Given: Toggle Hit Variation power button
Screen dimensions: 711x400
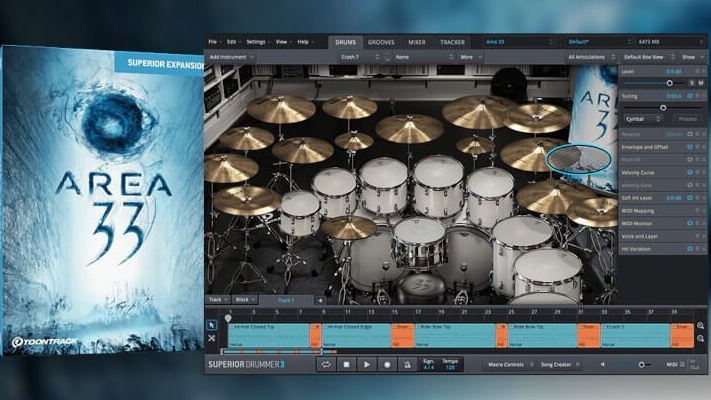Looking at the screenshot, I should [x=690, y=249].
